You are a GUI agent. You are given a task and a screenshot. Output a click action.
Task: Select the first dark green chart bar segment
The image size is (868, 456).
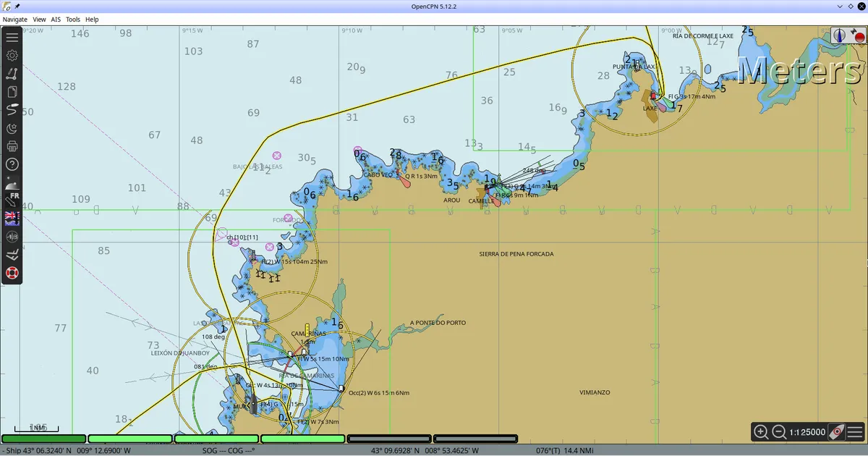click(x=44, y=439)
